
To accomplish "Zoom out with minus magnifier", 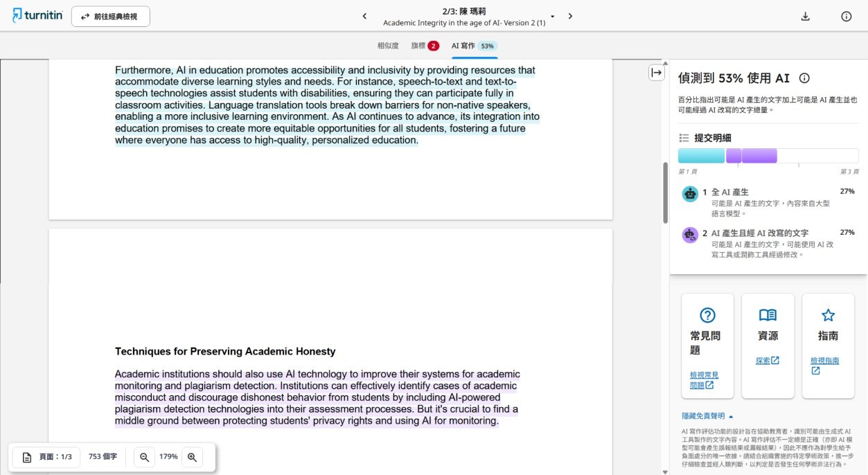I will (x=144, y=457).
